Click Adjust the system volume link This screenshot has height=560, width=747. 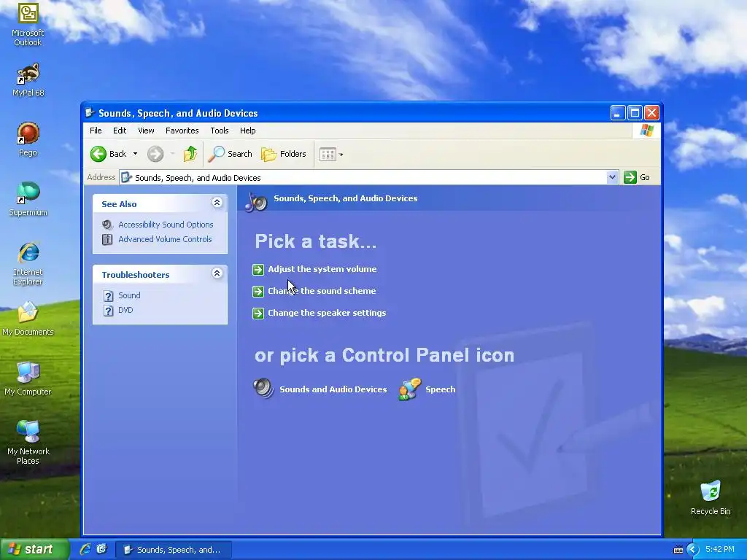pyautogui.click(x=322, y=269)
